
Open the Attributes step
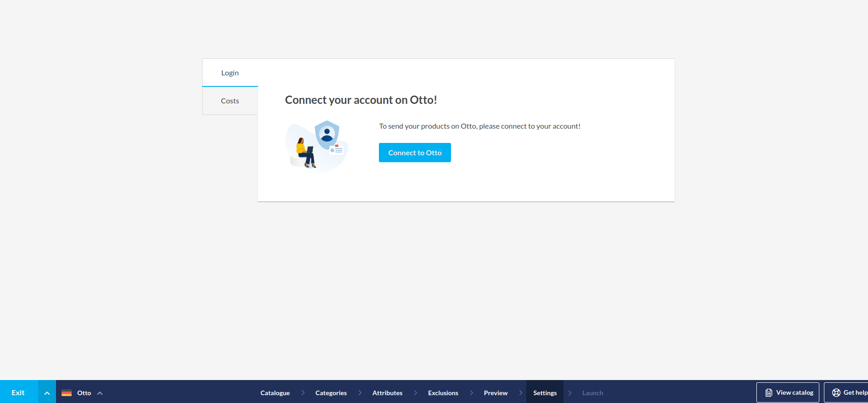tap(387, 393)
